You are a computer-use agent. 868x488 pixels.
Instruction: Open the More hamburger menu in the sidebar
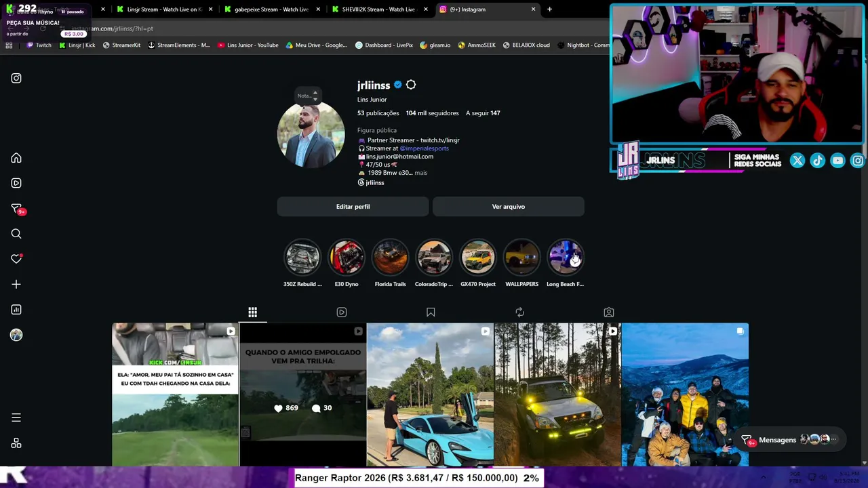[x=16, y=418]
